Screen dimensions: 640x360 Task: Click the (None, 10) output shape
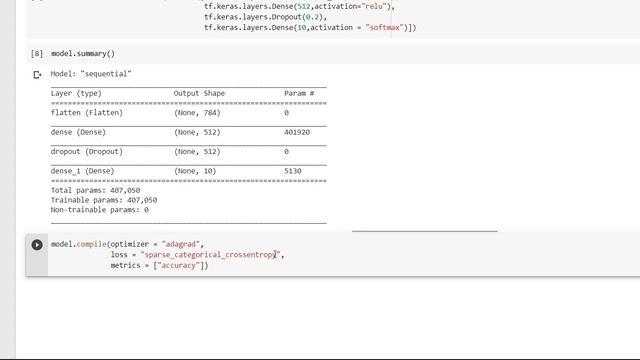[195, 171]
